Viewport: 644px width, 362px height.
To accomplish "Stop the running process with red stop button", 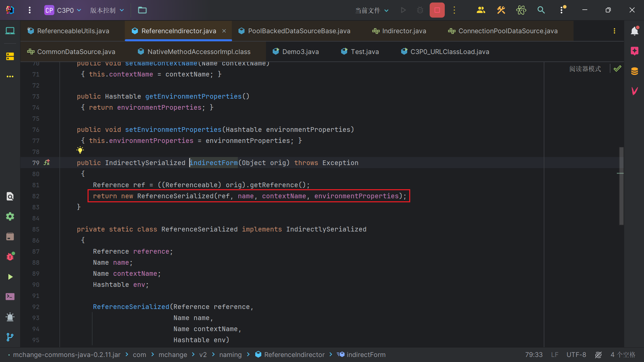I will [437, 10].
